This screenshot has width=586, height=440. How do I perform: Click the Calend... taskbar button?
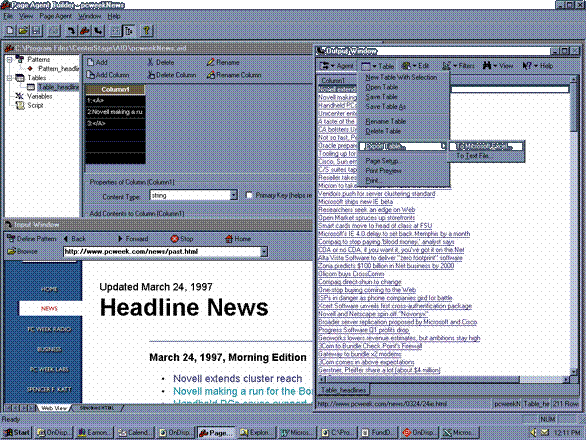coord(134,433)
